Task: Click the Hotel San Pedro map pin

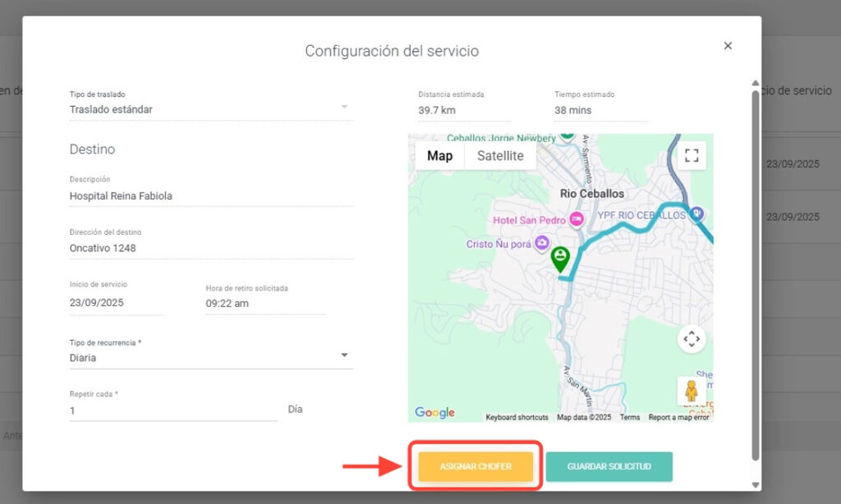Action: (577, 219)
